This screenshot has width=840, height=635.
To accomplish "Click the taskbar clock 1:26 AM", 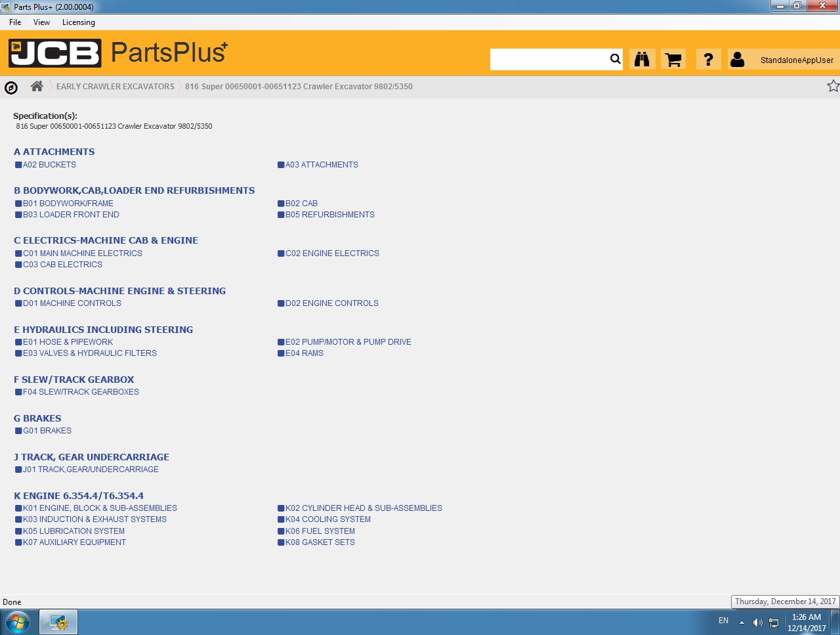I will tap(807, 617).
